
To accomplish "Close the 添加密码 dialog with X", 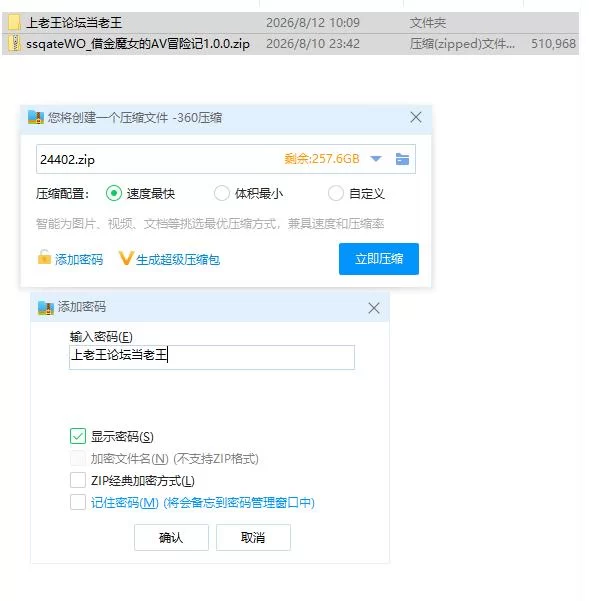I will [374, 308].
